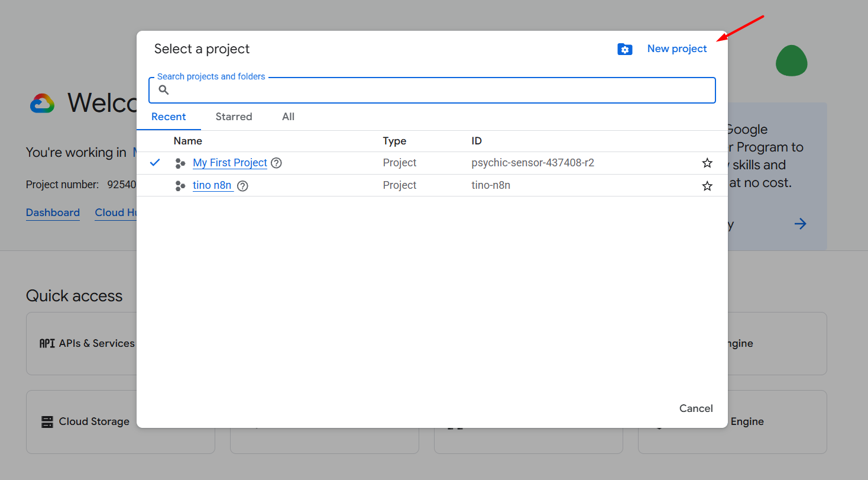The width and height of the screenshot is (868, 480).
Task: Click the blue arrow on the promo card
Action: (x=800, y=224)
